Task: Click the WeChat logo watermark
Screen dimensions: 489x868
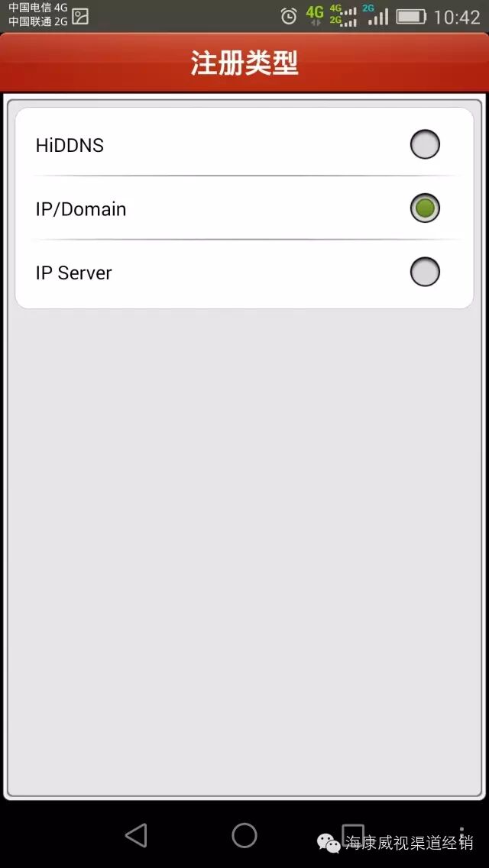Action: [x=329, y=843]
